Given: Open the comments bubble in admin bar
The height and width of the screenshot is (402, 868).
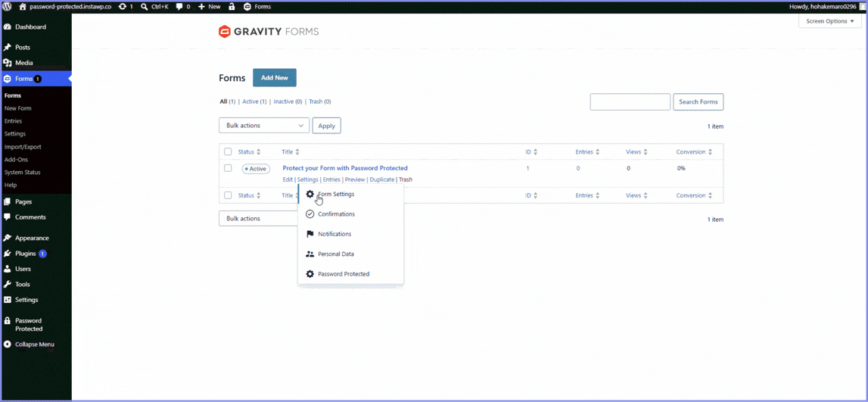Looking at the screenshot, I should point(179,7).
